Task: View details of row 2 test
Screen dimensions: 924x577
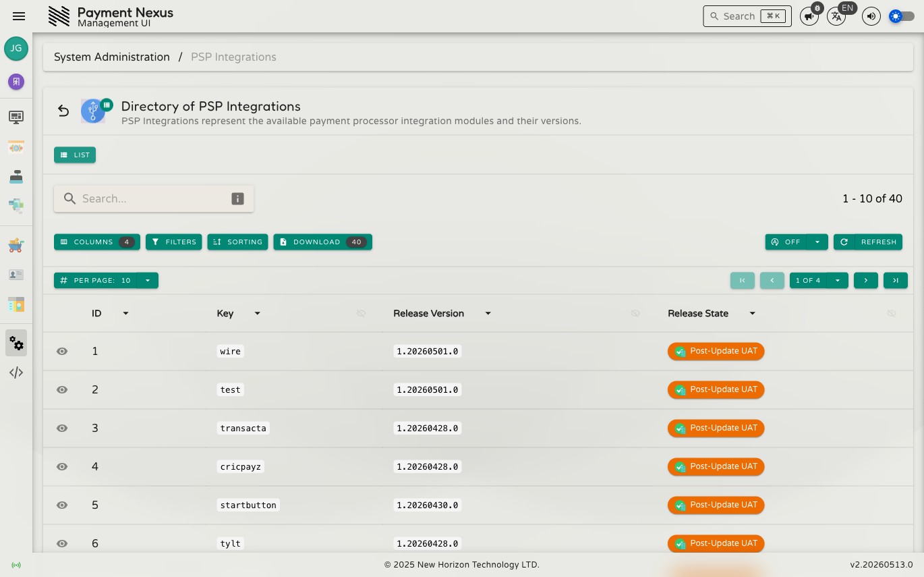Action: click(62, 389)
